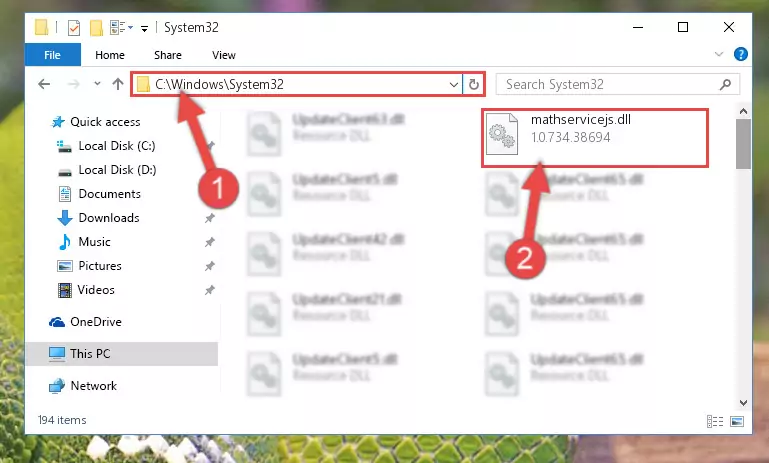Click the Properties checkmark icon in title bar
The image size is (769, 463).
click(74, 27)
